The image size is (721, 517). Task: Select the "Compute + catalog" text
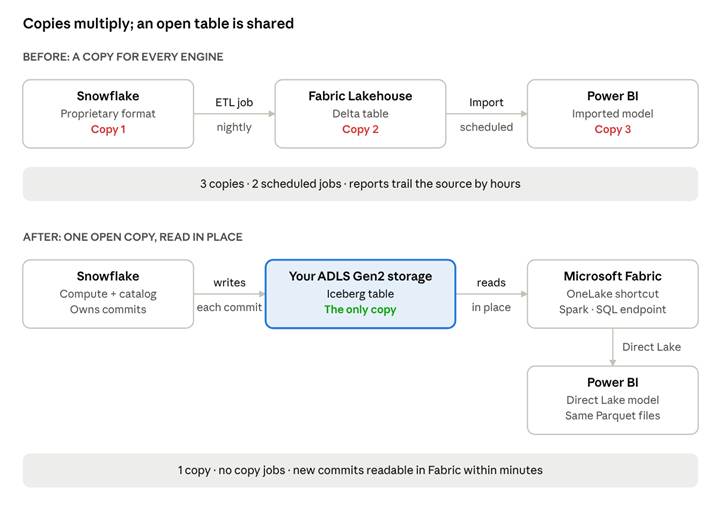pyautogui.click(x=108, y=294)
